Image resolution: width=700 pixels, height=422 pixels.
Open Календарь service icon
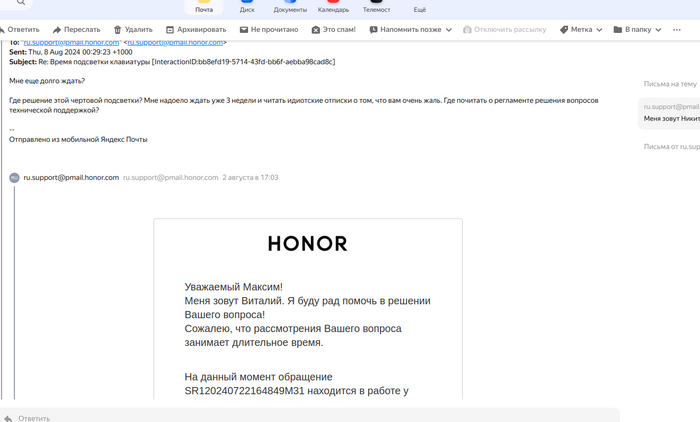333,6
